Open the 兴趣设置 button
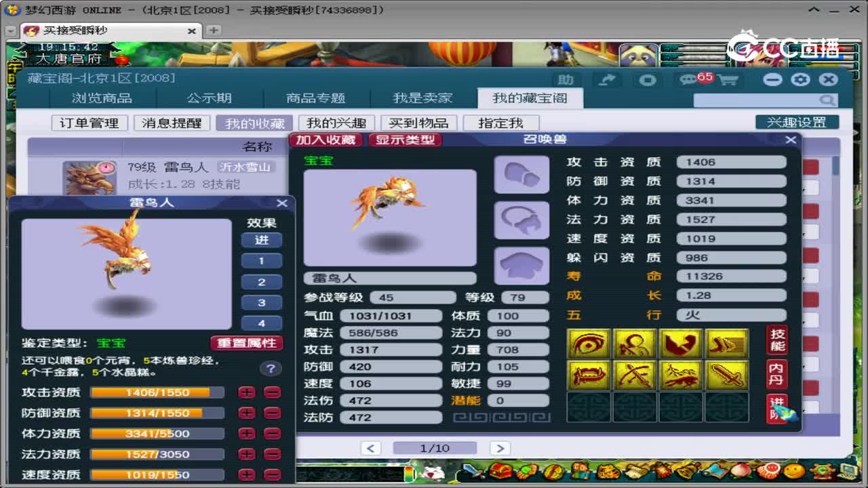This screenshot has width=868, height=488. pos(797,123)
